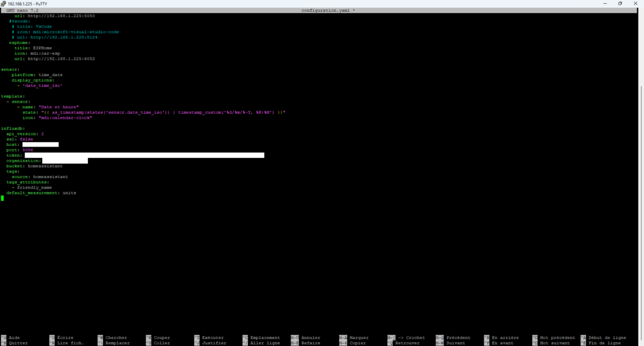Viewport: 644px width, 346px height.
Task: Click the 'template:' key line
Action: pyautogui.click(x=13, y=96)
